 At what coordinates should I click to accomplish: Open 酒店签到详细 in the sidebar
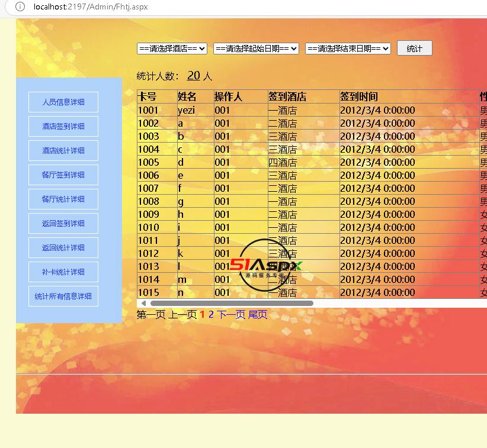[x=63, y=126]
